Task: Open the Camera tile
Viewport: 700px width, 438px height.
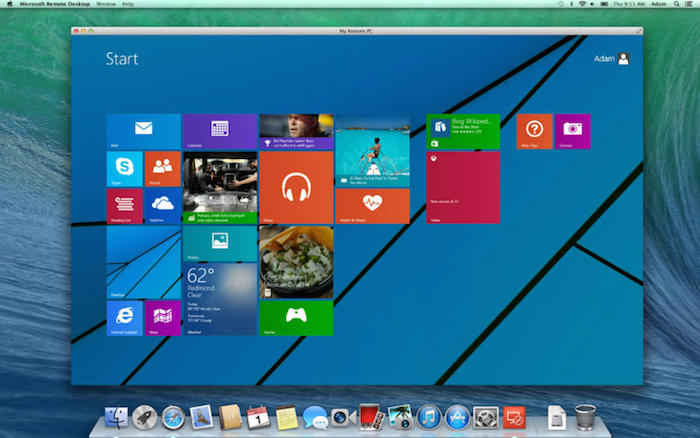Action: tap(573, 131)
